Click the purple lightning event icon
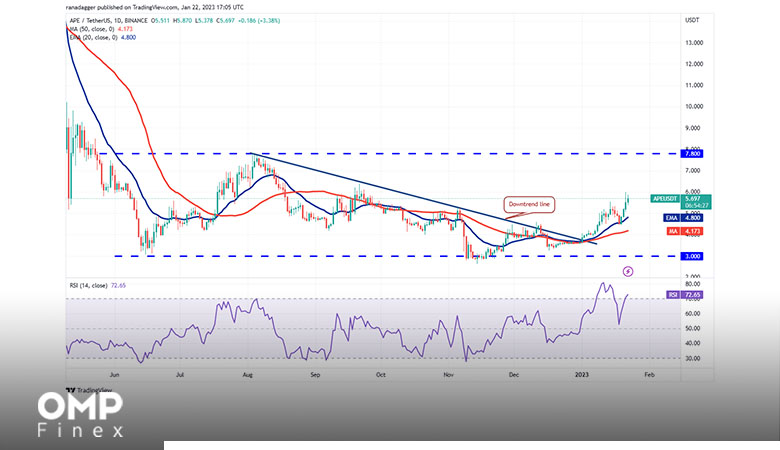The image size is (780, 450). click(x=628, y=271)
